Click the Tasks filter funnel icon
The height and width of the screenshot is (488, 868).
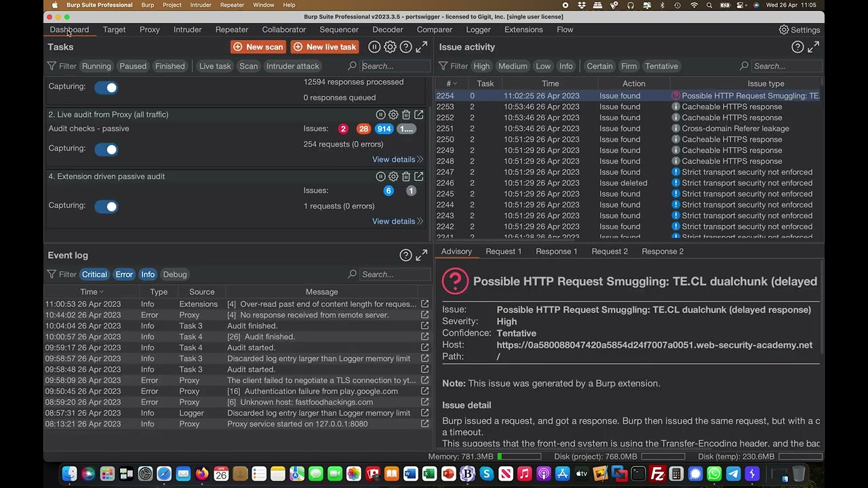pyautogui.click(x=52, y=66)
